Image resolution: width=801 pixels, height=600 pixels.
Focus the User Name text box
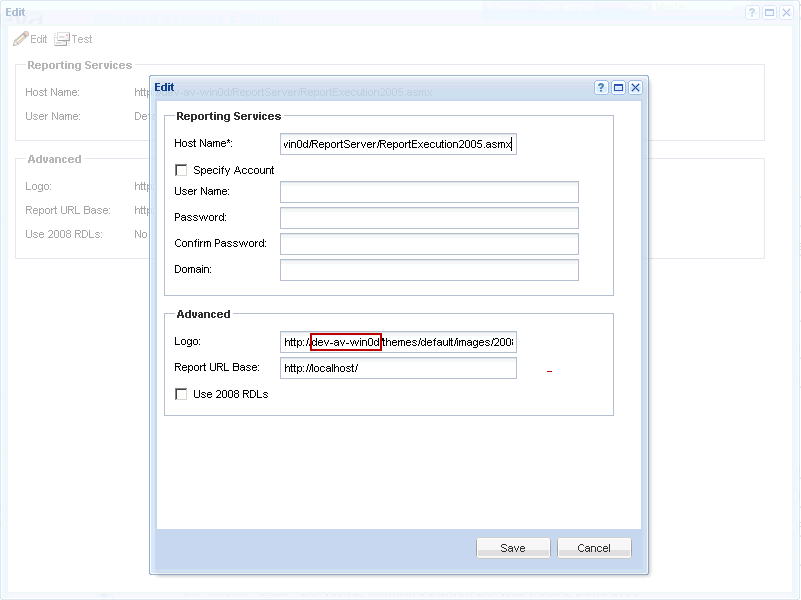tap(429, 192)
